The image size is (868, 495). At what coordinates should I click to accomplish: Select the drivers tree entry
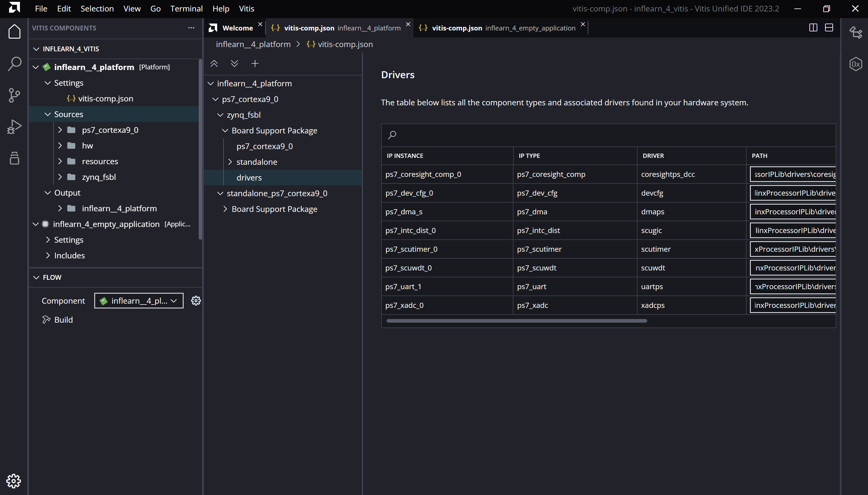coord(249,177)
